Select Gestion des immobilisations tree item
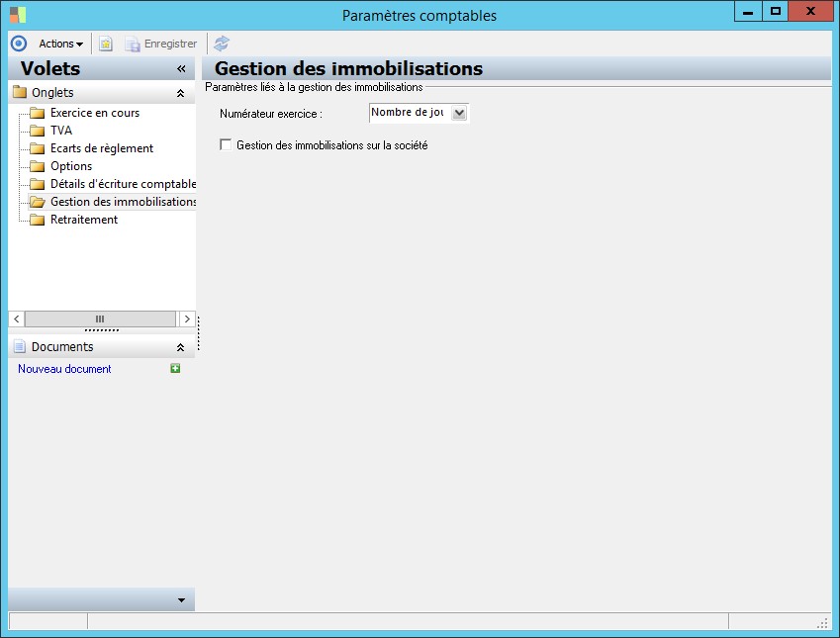The width and height of the screenshot is (840, 638). point(123,202)
